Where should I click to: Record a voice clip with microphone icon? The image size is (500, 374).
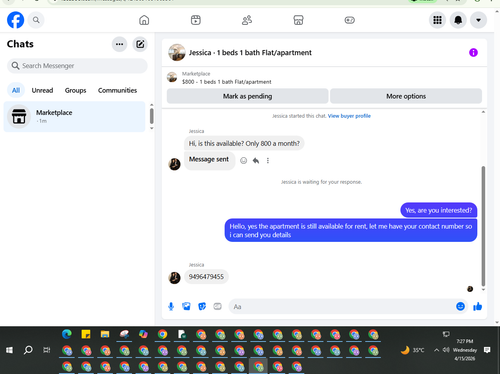[x=171, y=306]
